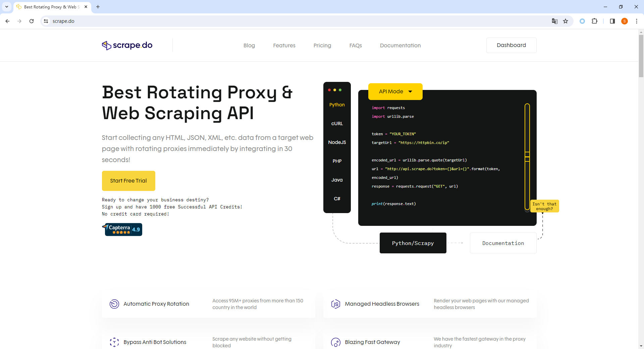Click the Capterra 4.9 rating badge
644x349 pixels.
[x=122, y=230]
